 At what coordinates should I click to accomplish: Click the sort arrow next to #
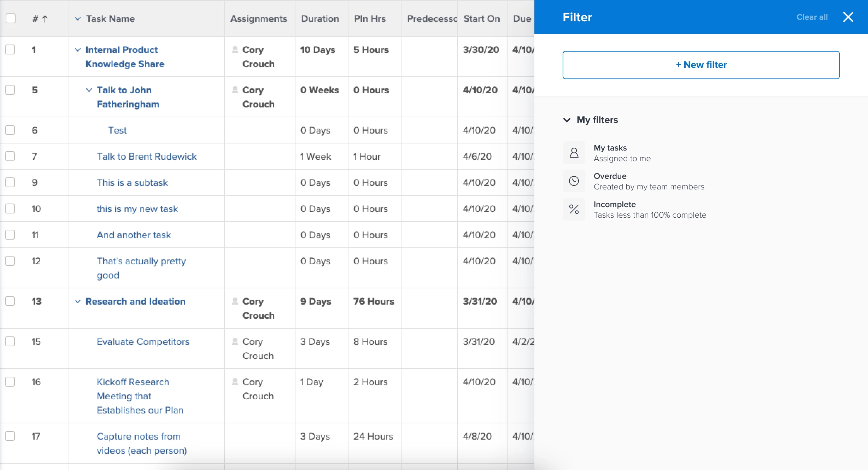coord(45,19)
